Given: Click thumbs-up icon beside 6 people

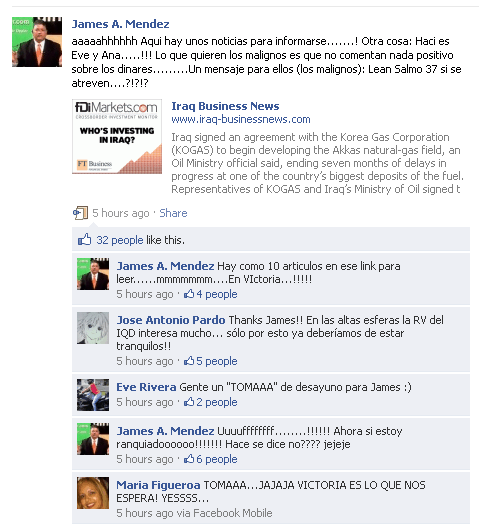Looking at the screenshot, I should coord(189,459).
